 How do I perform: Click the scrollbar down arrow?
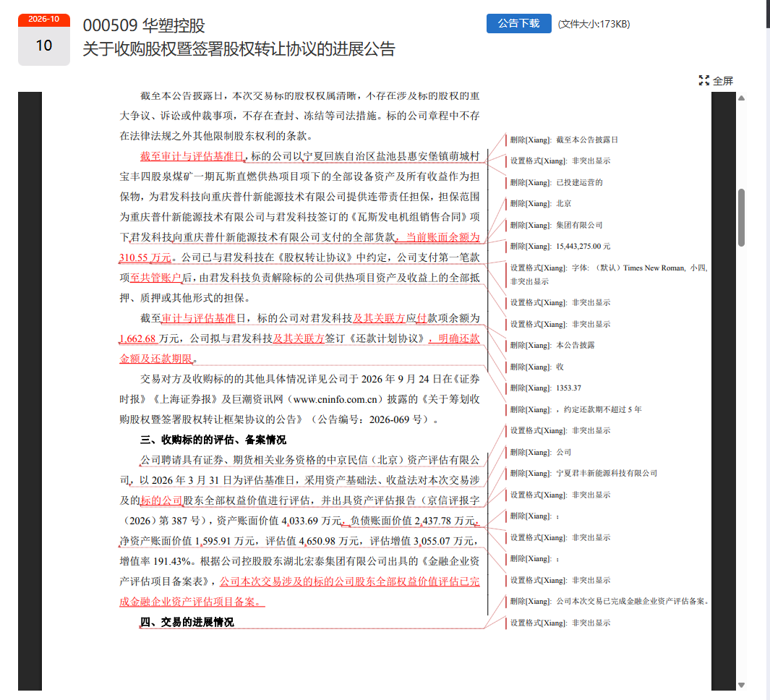742,685
